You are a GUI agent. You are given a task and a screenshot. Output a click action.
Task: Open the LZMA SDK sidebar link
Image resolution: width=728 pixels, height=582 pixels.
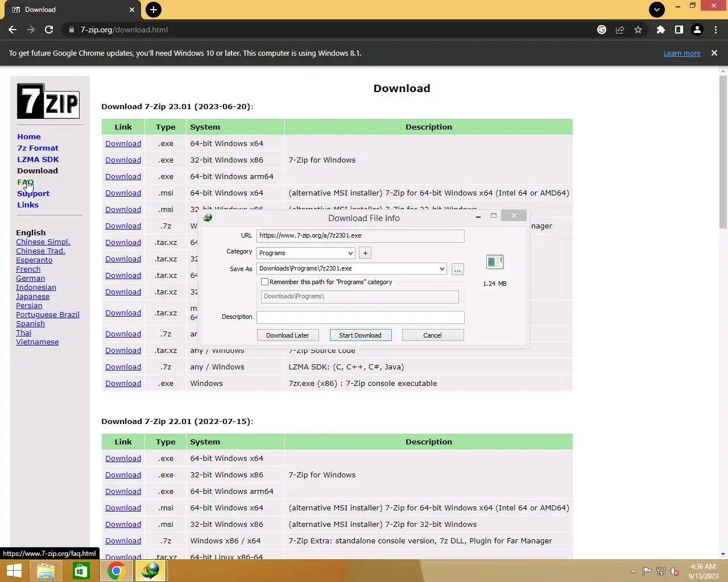(x=38, y=159)
